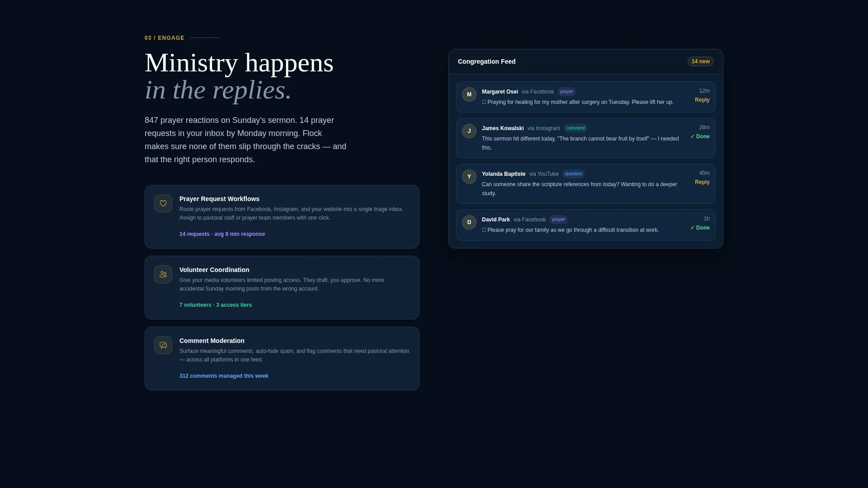Screen dimensions: 868x488
Task: Click the Congregation Feed header title
Action: pos(486,61)
